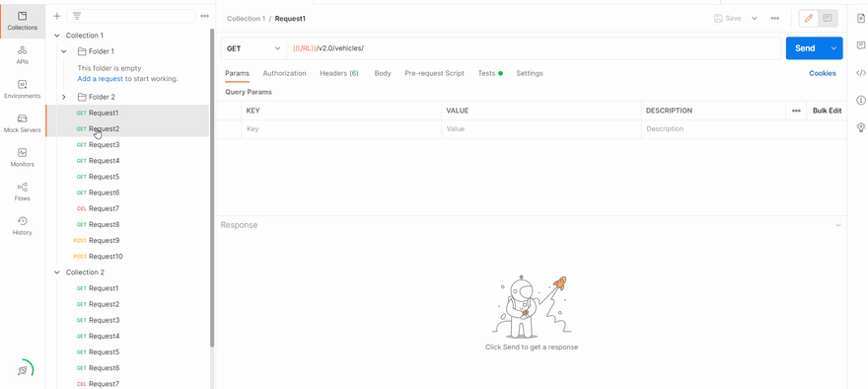Expand the Folder 2 chevron

click(64, 97)
